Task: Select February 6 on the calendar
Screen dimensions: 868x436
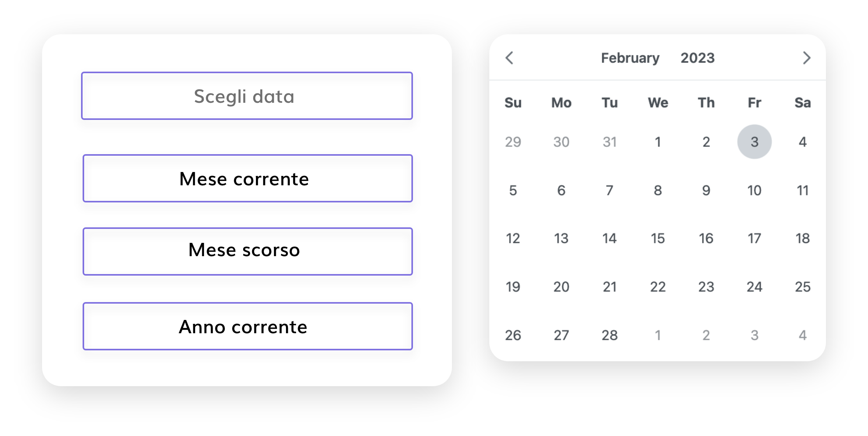Action: click(561, 190)
